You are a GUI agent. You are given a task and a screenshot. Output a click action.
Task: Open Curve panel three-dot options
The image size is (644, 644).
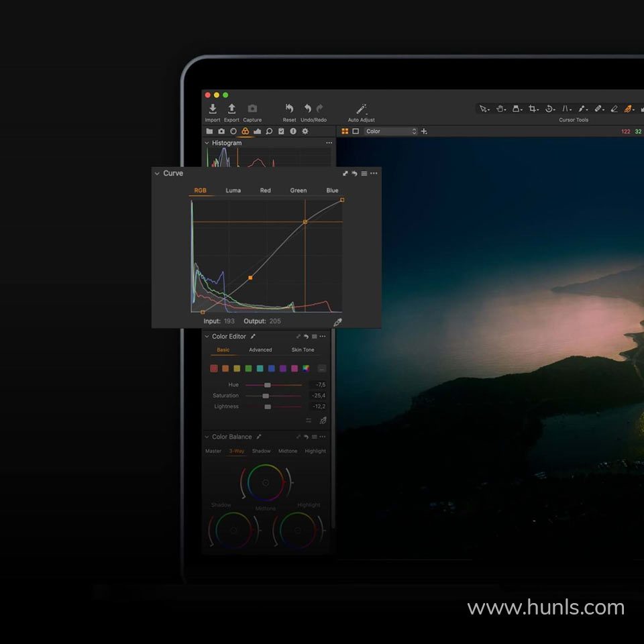pos(374,173)
